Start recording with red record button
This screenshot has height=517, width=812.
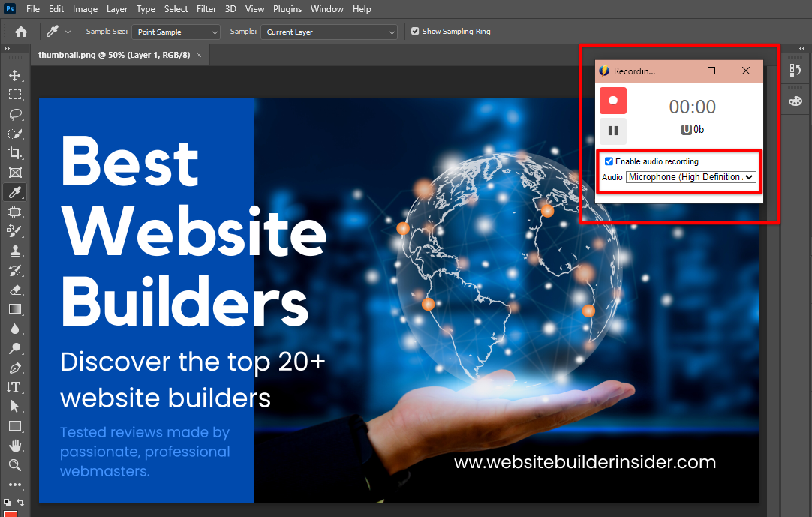[613, 101]
